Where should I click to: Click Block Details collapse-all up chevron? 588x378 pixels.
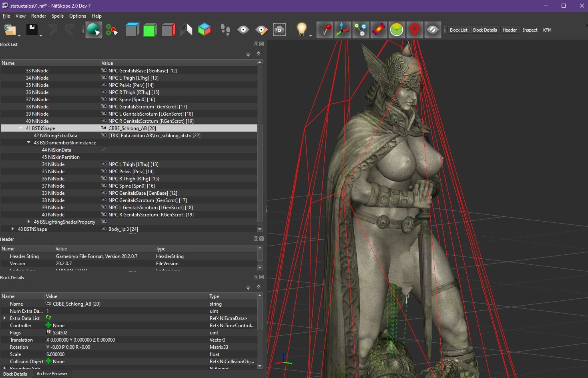pyautogui.click(x=259, y=286)
